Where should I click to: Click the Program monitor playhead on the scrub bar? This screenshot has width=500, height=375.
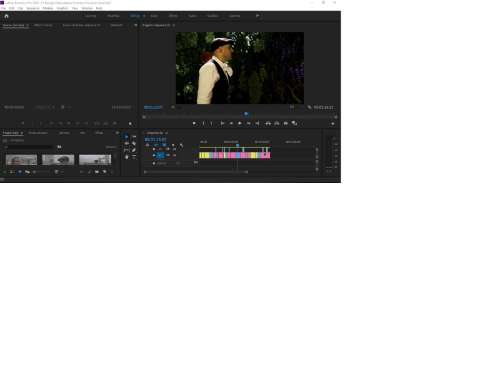[246, 114]
